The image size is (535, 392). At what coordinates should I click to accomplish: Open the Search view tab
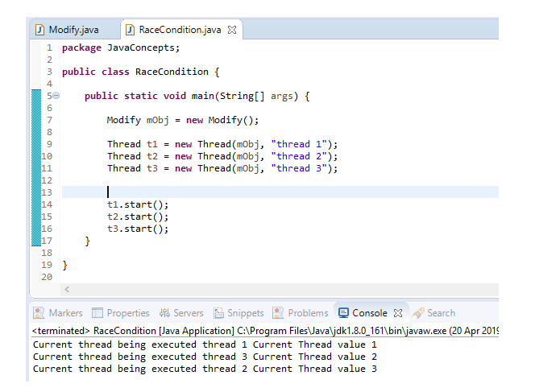click(x=433, y=313)
